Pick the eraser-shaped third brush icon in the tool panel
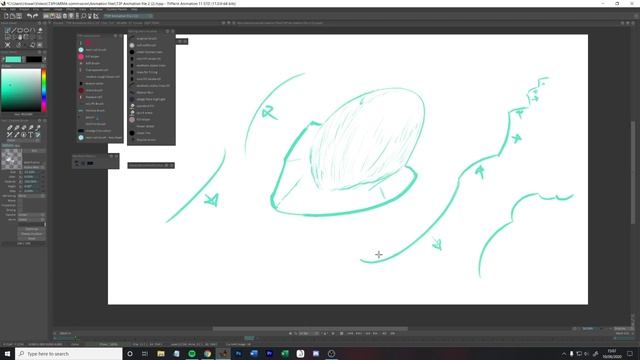 coord(24,128)
